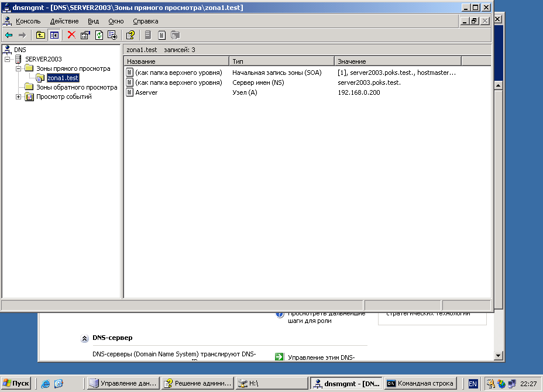This screenshot has width=543, height=392.
Task: Open Properties from the toolbar icon
Action: click(x=85, y=35)
